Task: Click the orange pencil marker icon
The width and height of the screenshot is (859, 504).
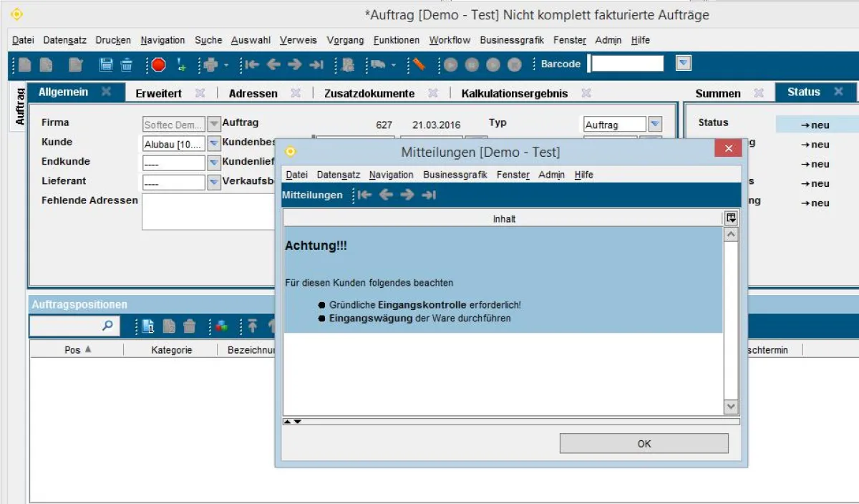Action: tap(417, 64)
